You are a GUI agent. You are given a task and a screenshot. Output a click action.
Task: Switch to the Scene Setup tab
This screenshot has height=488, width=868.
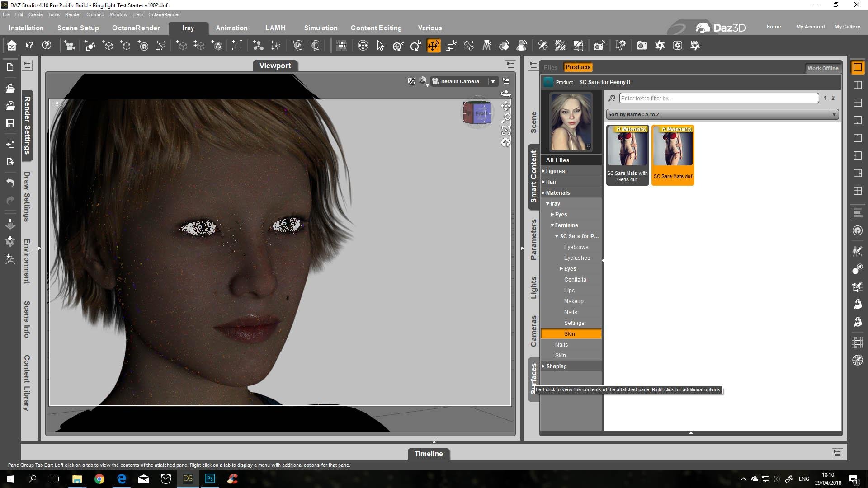coord(78,28)
